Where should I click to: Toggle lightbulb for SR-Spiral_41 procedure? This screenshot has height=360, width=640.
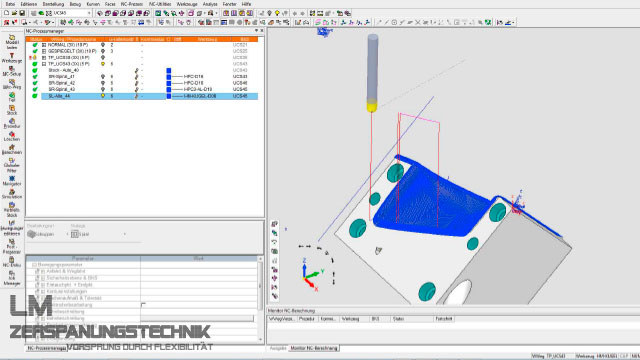coord(103,77)
